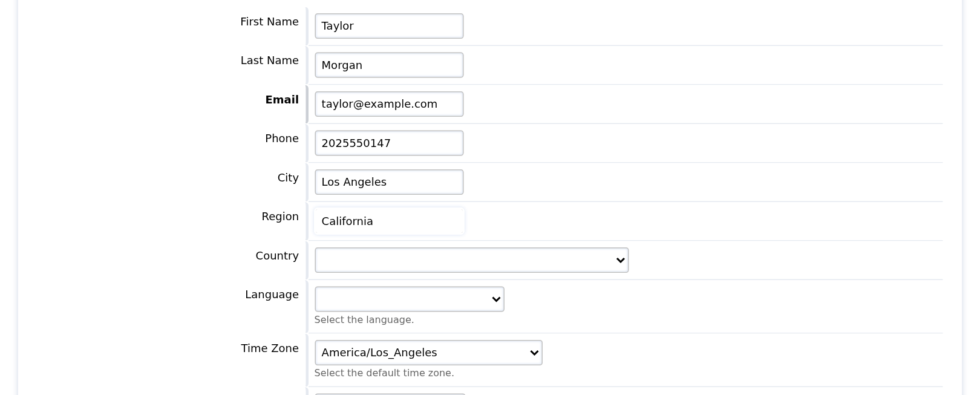
Task: Click the 'Select the default time zone.' hint
Action: click(x=384, y=373)
